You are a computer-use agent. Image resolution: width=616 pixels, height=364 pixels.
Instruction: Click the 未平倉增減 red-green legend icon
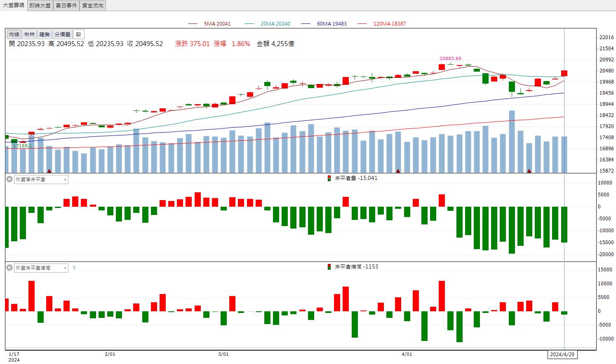pos(329,267)
